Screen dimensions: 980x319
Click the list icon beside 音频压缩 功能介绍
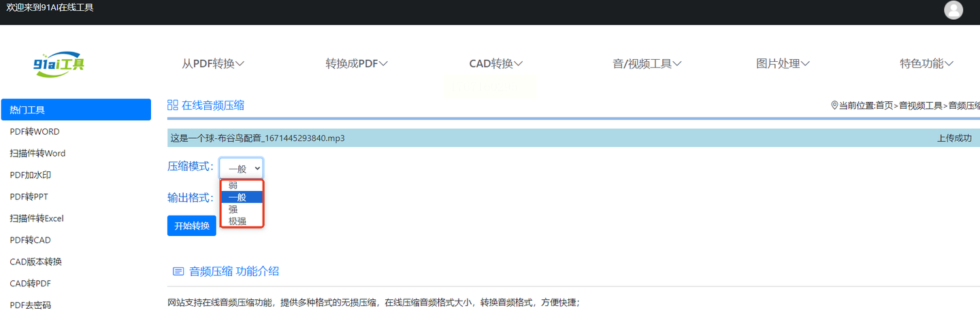(x=178, y=271)
